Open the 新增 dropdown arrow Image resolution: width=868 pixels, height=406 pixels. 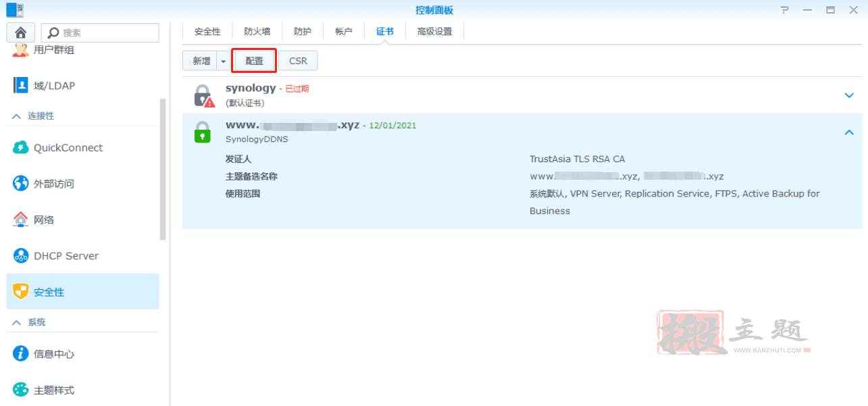(224, 61)
